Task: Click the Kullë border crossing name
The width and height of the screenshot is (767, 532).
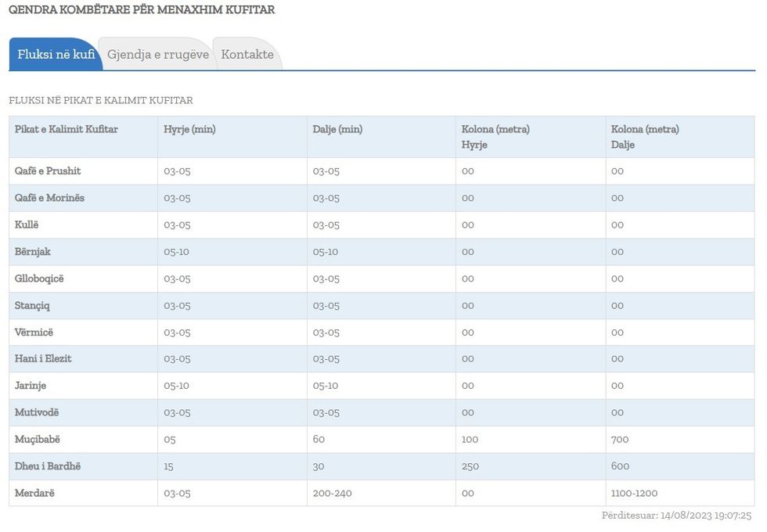Action: 27,225
